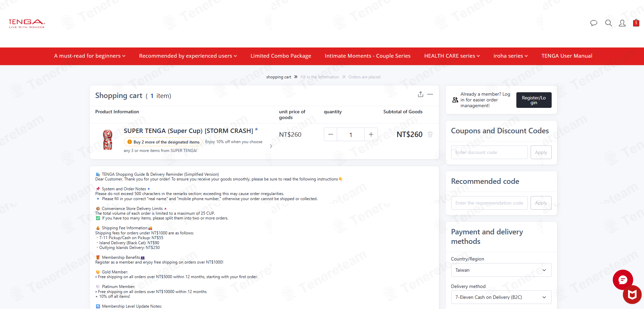The width and height of the screenshot is (644, 309).
Task: Click the member profile icon near login prompt
Action: [455, 100]
